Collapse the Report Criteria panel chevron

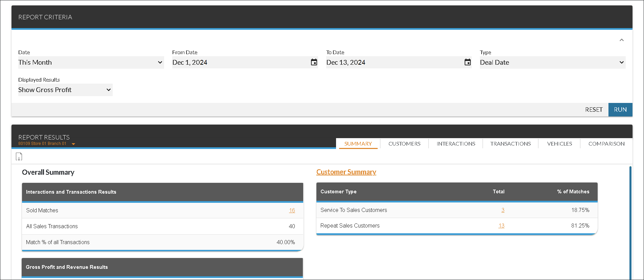tap(621, 40)
